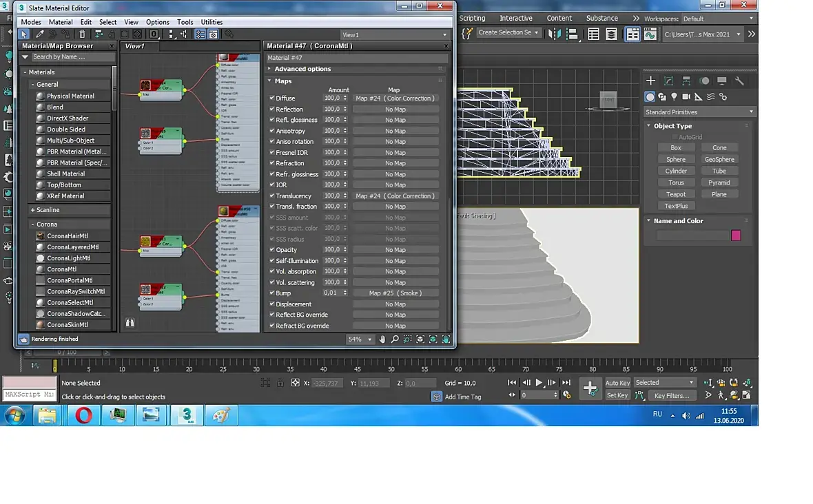This screenshot has height=504, width=813.
Task: Collapse the Corona materials group
Action: [x=32, y=224]
